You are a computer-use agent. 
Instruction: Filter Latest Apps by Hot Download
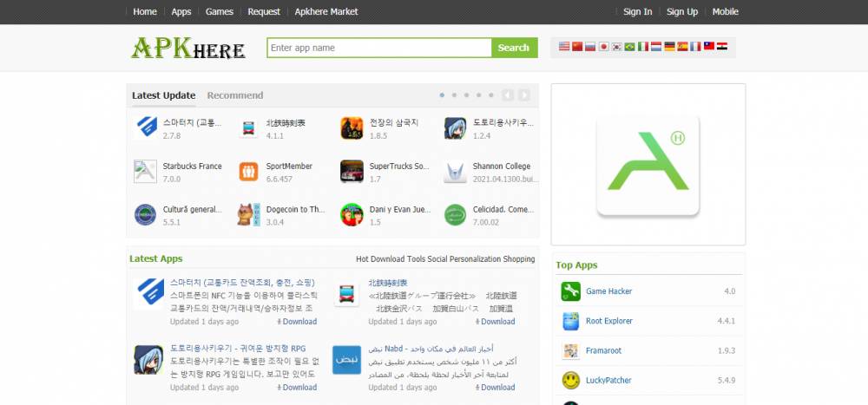pyautogui.click(x=380, y=259)
